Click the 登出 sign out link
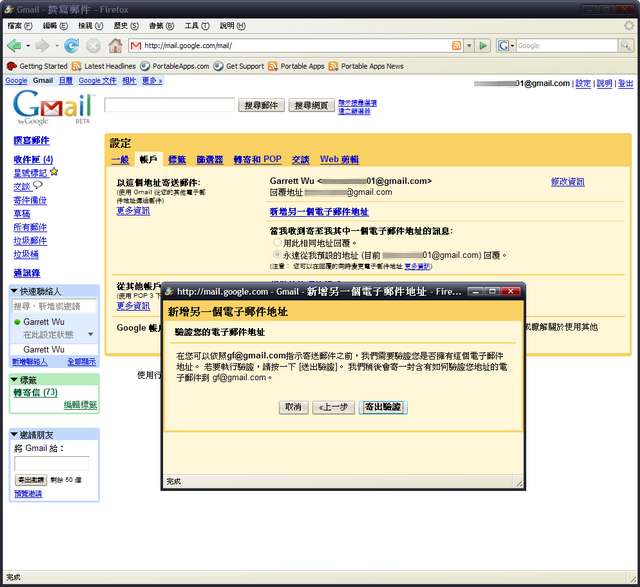The width and height of the screenshot is (640, 587). (x=625, y=83)
